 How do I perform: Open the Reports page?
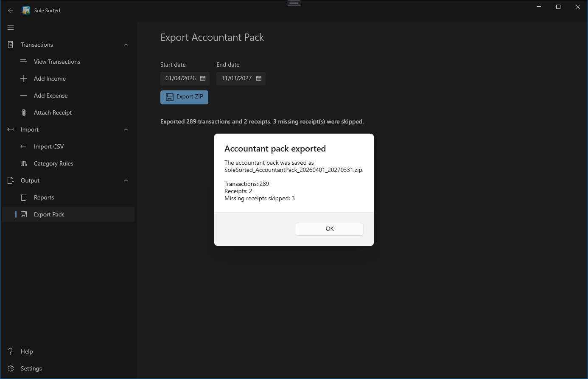[x=68, y=197]
